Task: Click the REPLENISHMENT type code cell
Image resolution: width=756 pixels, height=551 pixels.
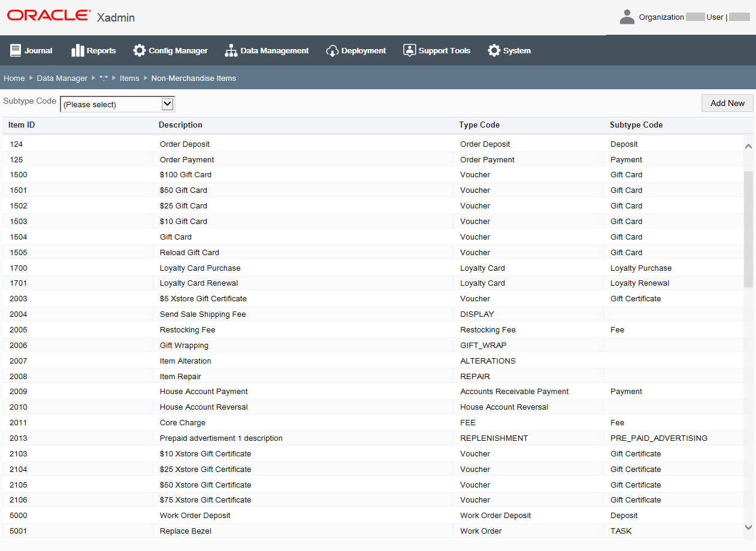Action: click(494, 438)
